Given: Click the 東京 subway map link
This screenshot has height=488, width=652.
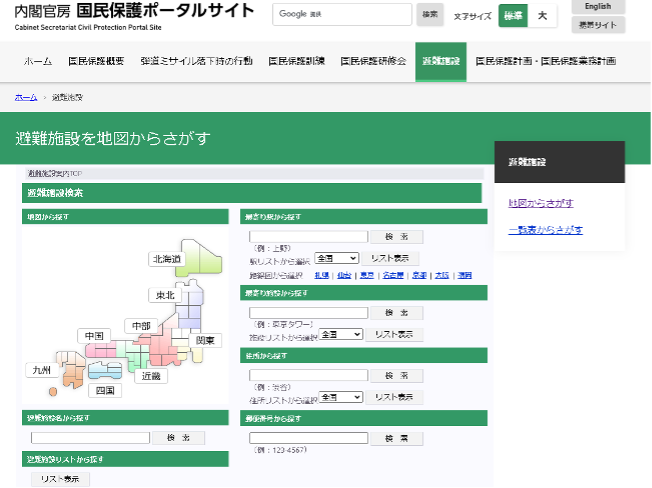Looking at the screenshot, I should pyautogui.click(x=367, y=275).
